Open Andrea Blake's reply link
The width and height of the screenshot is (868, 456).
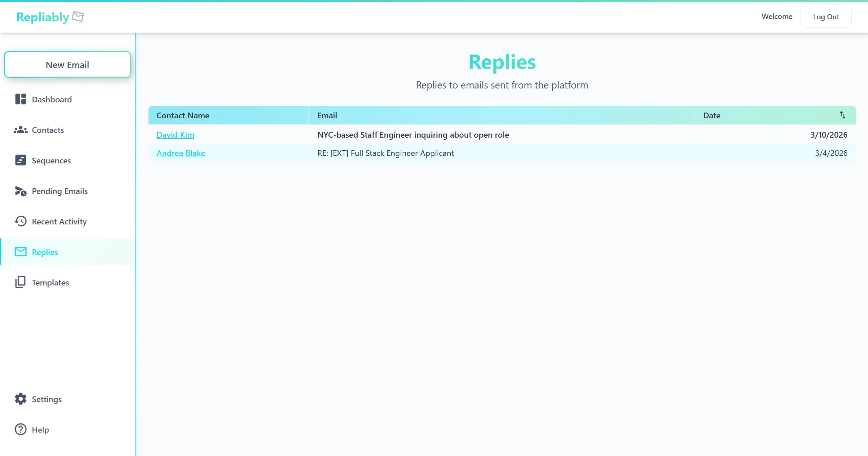tap(181, 153)
